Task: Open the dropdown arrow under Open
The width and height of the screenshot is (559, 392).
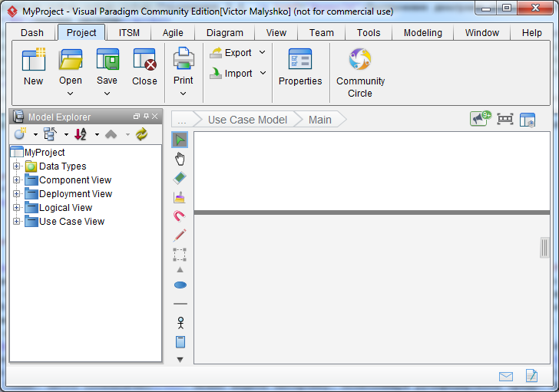Action: [x=70, y=94]
